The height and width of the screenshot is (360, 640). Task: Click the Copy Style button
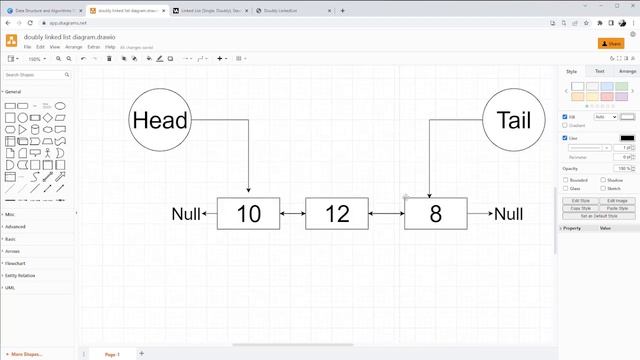point(580,208)
